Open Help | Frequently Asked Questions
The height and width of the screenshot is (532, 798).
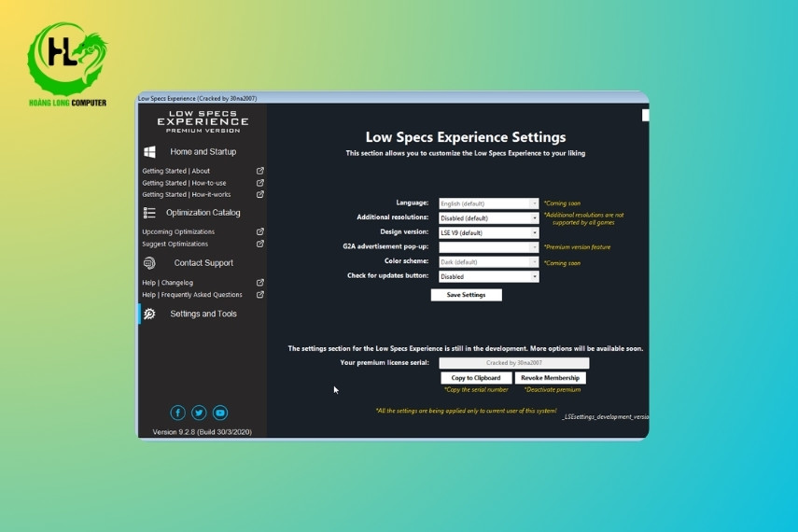192,295
